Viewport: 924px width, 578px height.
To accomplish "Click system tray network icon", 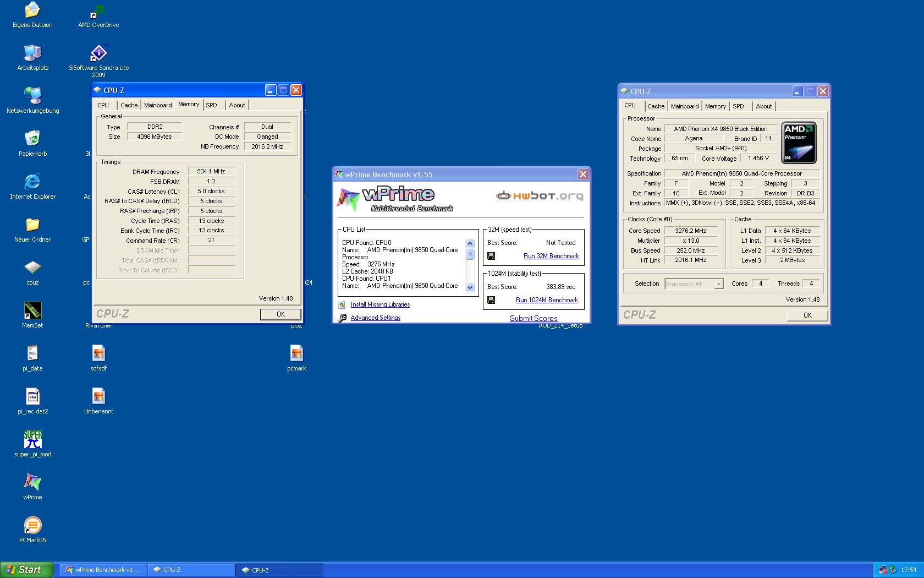I will point(883,570).
